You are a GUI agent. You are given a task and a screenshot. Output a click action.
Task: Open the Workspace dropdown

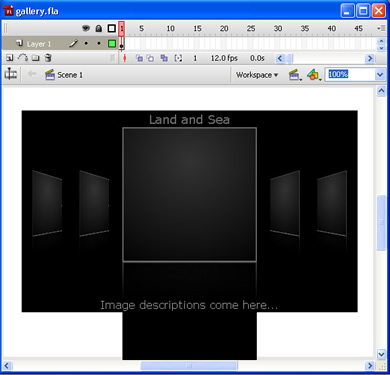[x=257, y=75]
